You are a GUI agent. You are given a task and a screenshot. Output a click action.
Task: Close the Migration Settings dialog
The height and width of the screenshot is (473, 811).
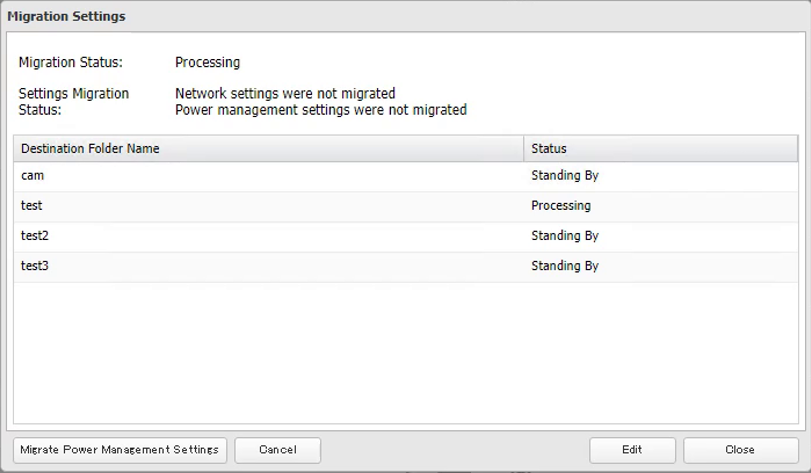(x=740, y=450)
